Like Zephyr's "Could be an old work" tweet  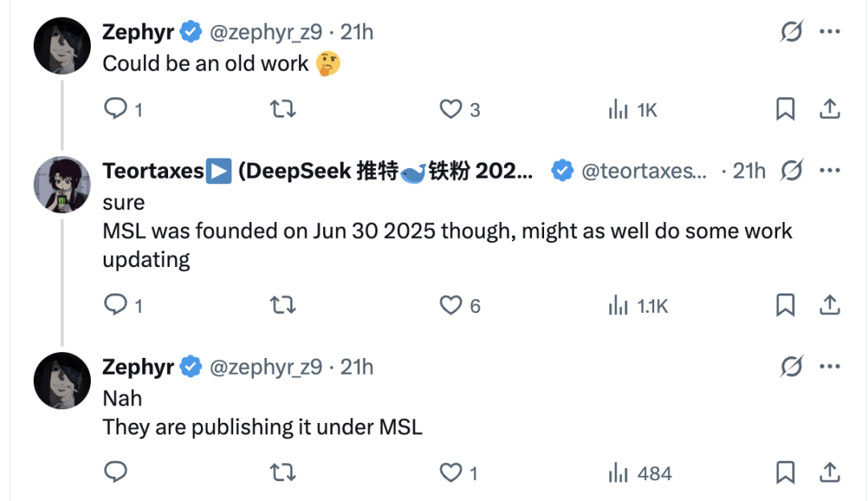451,109
